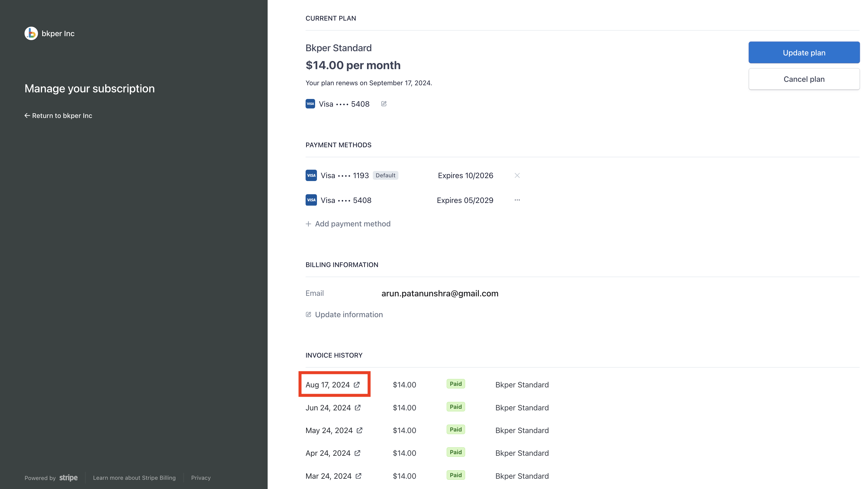Image resolution: width=868 pixels, height=489 pixels.
Task: Expand options for the default payment method
Action: click(517, 175)
